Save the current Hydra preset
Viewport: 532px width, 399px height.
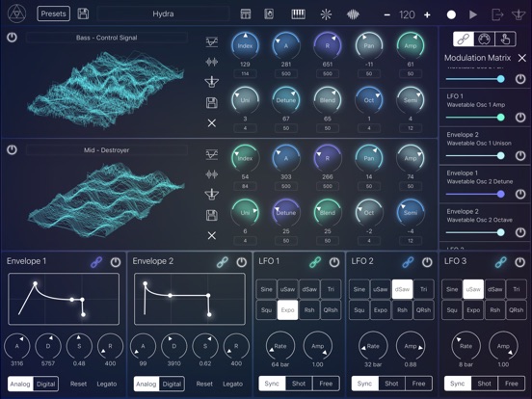[x=83, y=13]
